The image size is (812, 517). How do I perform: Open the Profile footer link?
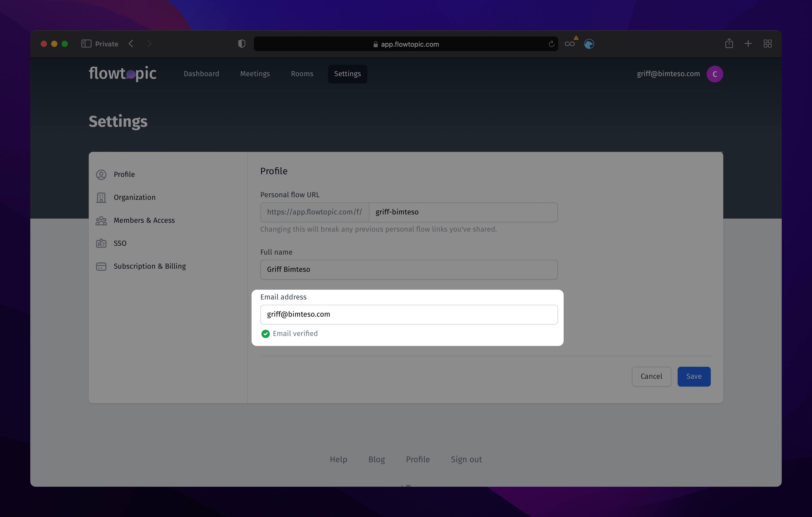417,459
